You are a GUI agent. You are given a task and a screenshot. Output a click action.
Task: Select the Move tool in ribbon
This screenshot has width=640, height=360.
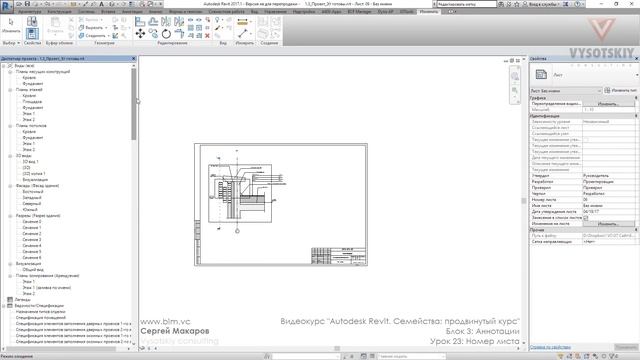coord(140,33)
